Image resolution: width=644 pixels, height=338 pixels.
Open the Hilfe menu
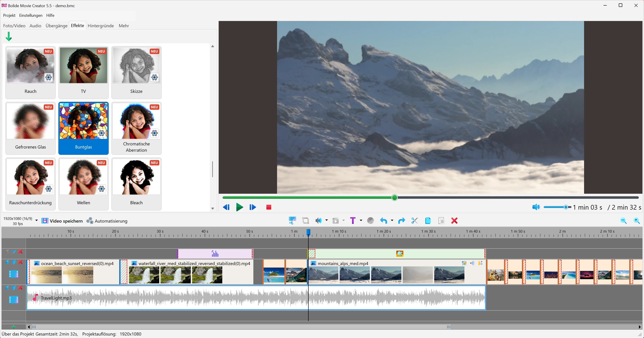(x=50, y=15)
